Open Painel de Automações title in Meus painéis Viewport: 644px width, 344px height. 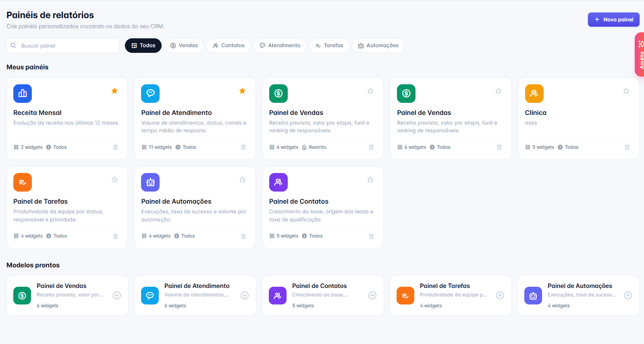[176, 202]
